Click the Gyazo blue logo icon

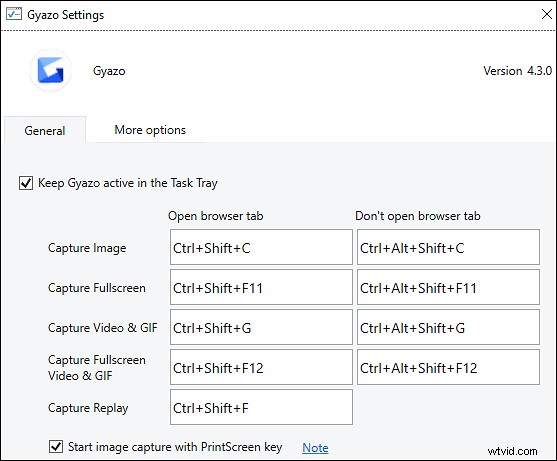50,70
